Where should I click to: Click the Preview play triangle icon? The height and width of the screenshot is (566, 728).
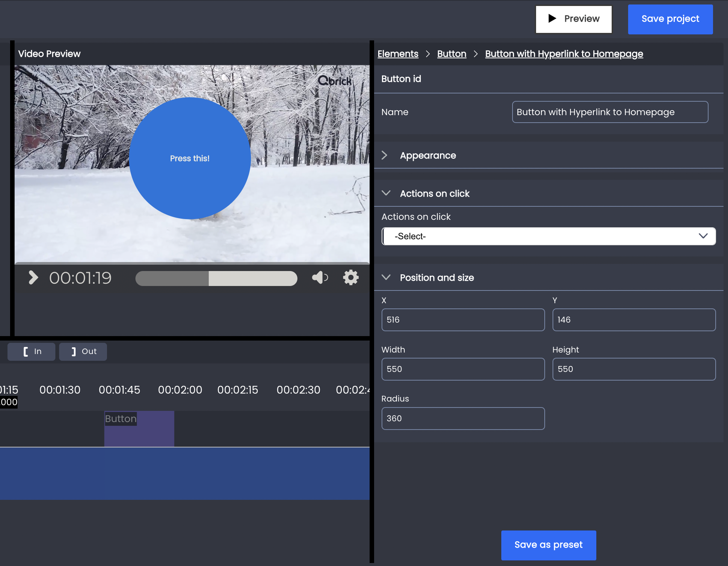(x=552, y=18)
